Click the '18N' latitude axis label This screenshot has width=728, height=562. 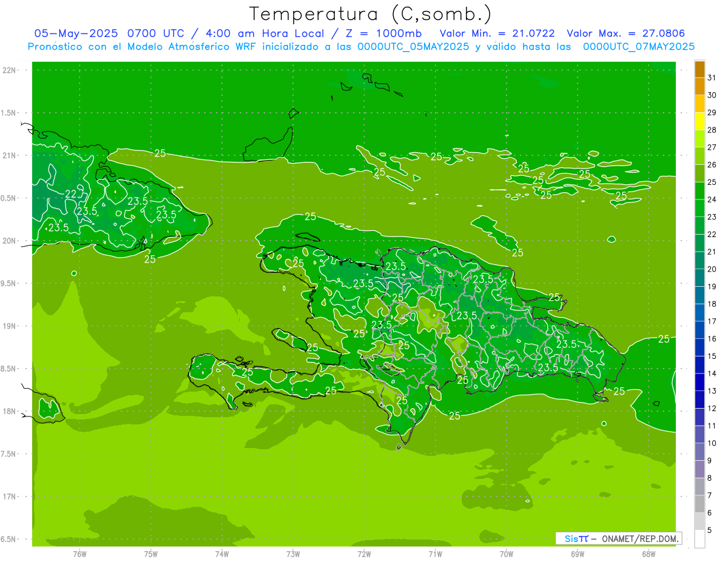[x=10, y=411]
